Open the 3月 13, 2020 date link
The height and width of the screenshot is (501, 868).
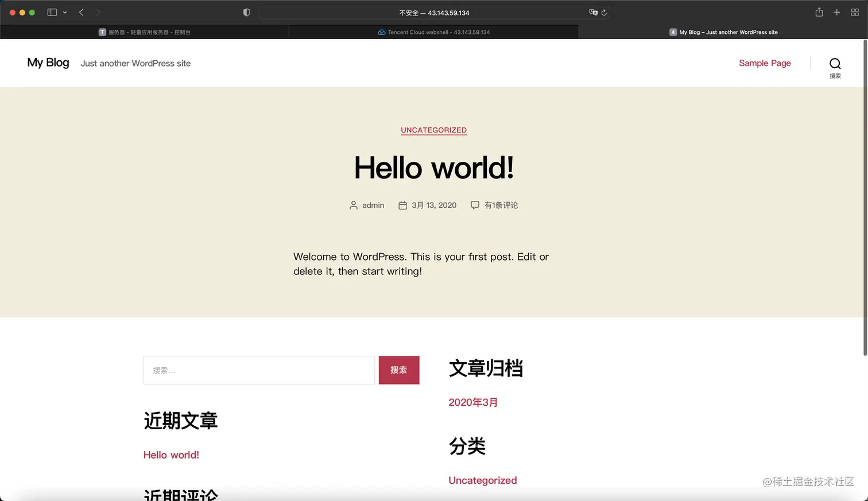434,205
